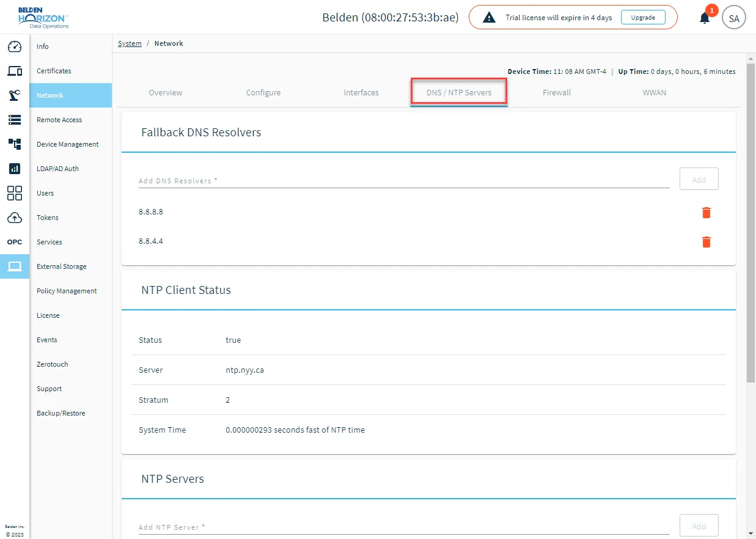The width and height of the screenshot is (756, 539).
Task: Switch to the Configure tab
Action: click(263, 93)
